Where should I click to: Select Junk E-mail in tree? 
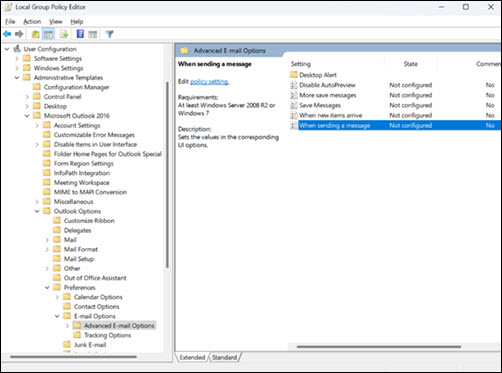point(90,345)
